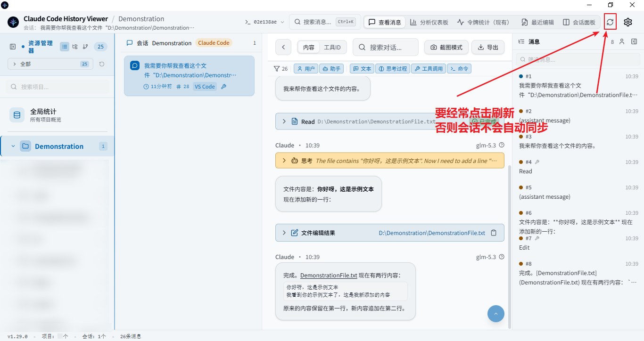
Task: Toggle the 工具调用 content filter
Action: click(x=428, y=69)
